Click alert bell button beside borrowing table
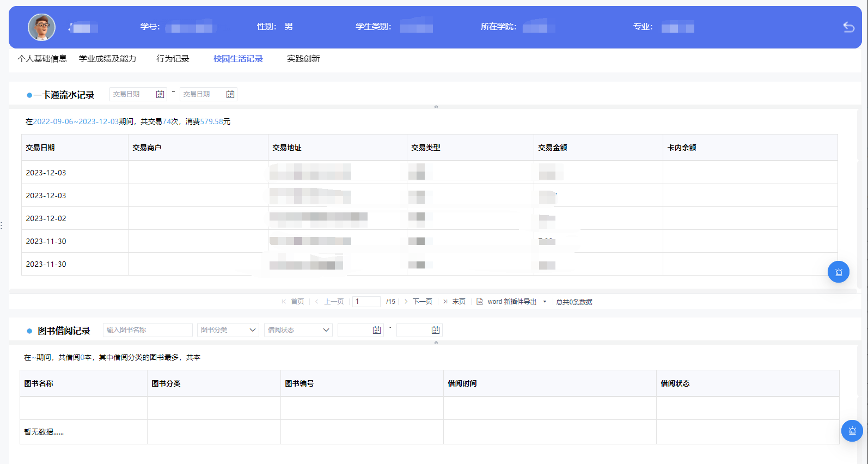868x464 pixels. click(852, 431)
